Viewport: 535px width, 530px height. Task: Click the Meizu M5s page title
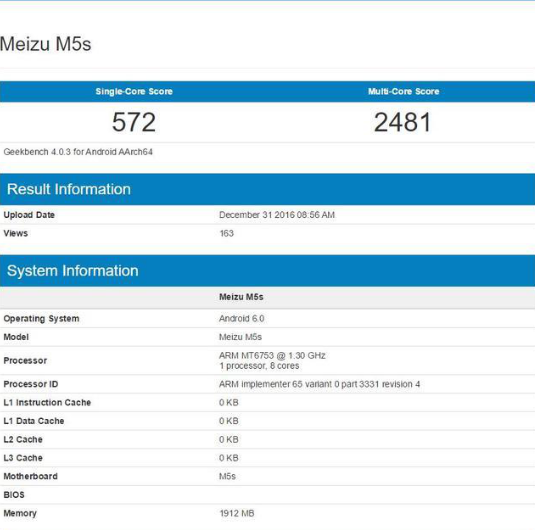pos(45,44)
